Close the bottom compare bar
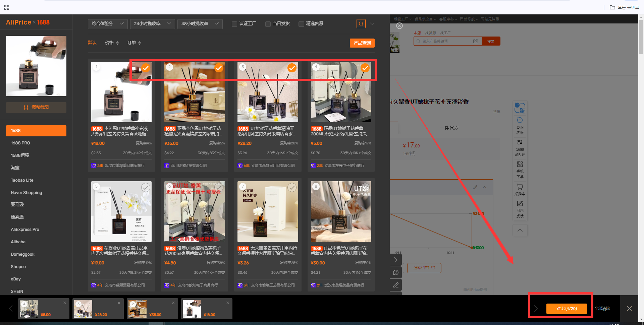The height and width of the screenshot is (325, 644). pos(629,309)
